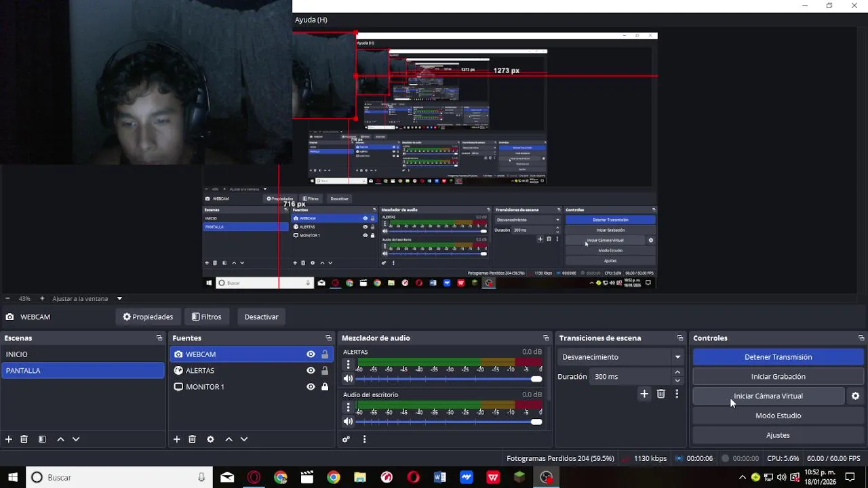868x488 pixels.
Task: Open the Ayuda (H) menu
Action: coord(311,20)
